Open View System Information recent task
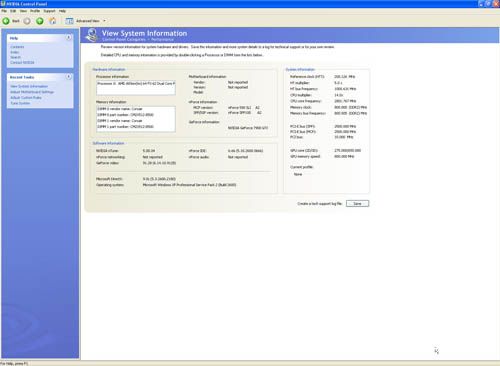The height and width of the screenshot is (366, 500). coord(29,86)
